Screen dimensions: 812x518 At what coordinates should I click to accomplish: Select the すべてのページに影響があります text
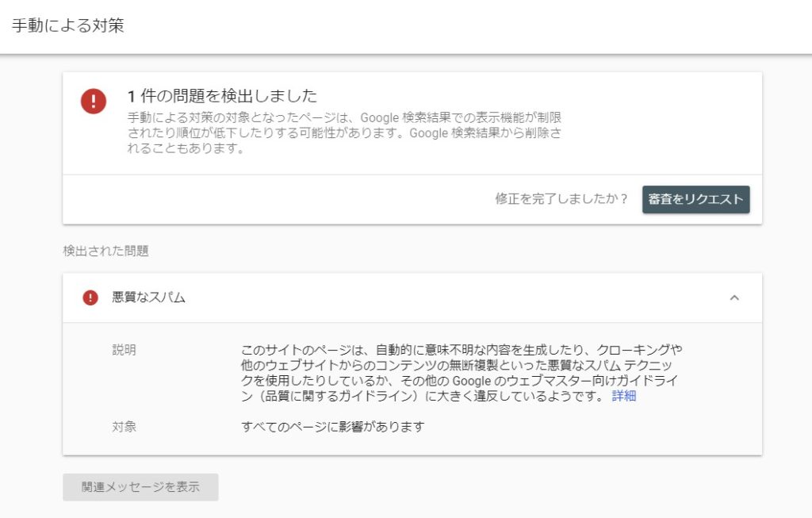(x=333, y=427)
